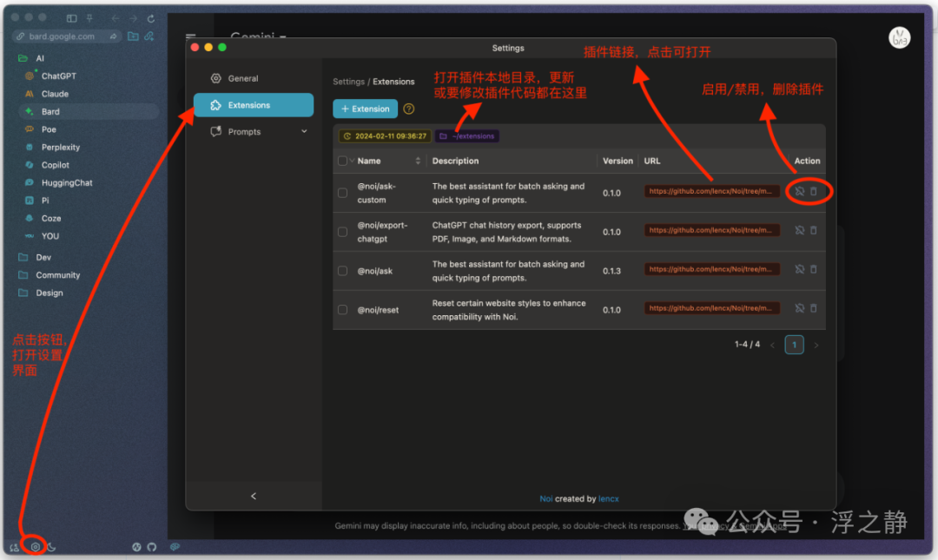Screen dimensions: 938x560
Task: Tick the select-all checkbox in the table header
Action: [x=342, y=161]
